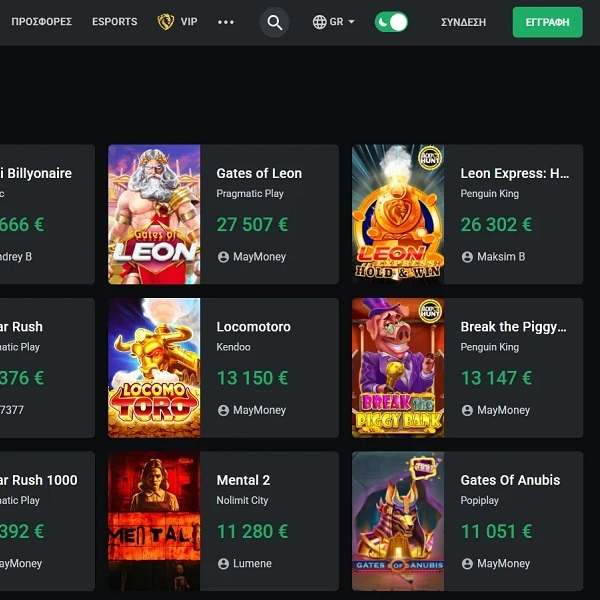This screenshot has width=600, height=600.
Task: Open the Gates of Leon thumbnail
Action: (x=154, y=214)
